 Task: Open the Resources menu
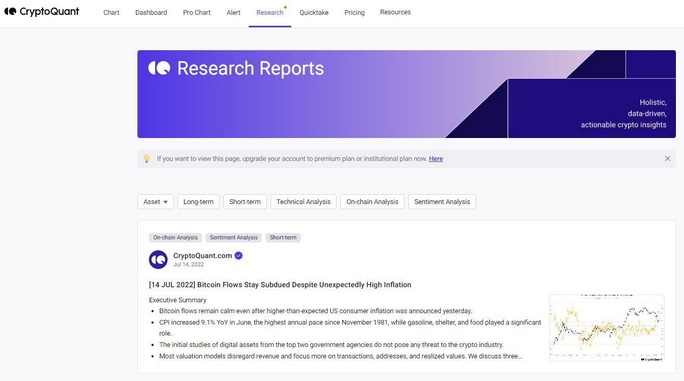click(395, 12)
